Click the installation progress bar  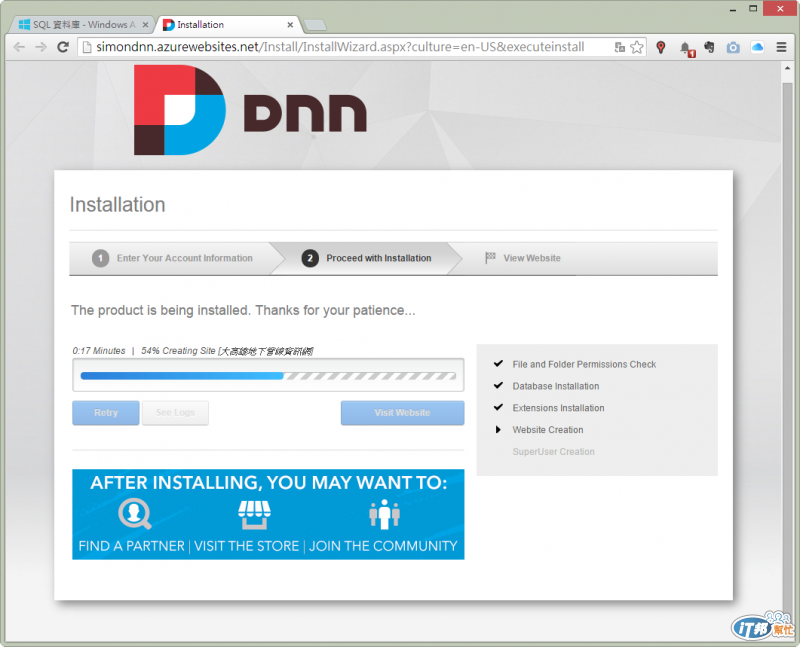[268, 376]
